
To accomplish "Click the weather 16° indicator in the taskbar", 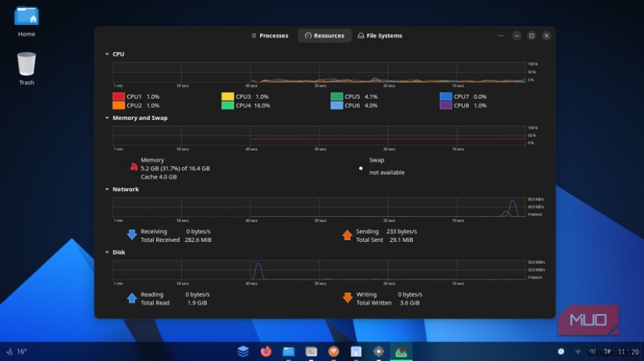I will [16, 351].
